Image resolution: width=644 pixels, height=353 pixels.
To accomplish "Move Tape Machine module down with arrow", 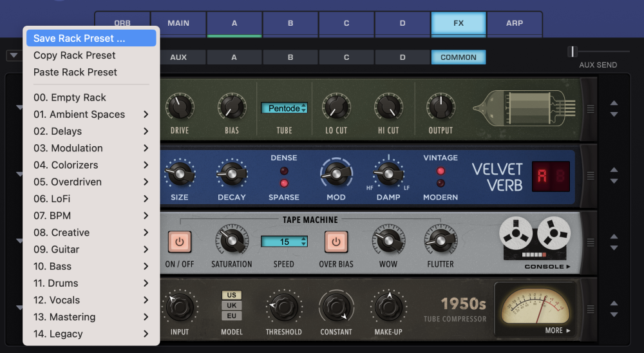I will (614, 248).
